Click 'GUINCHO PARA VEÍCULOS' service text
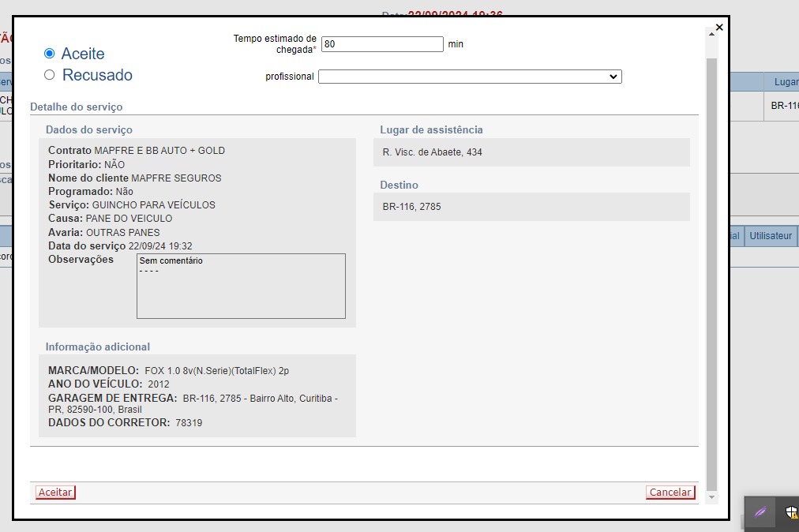The width and height of the screenshot is (799, 532). click(153, 205)
